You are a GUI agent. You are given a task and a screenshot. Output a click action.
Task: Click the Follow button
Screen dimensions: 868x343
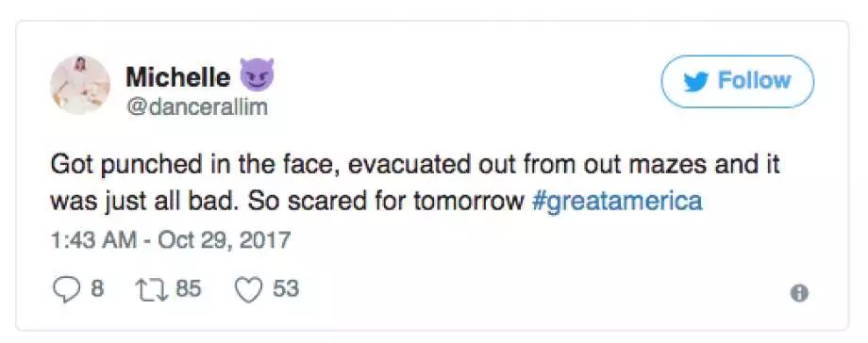[738, 81]
